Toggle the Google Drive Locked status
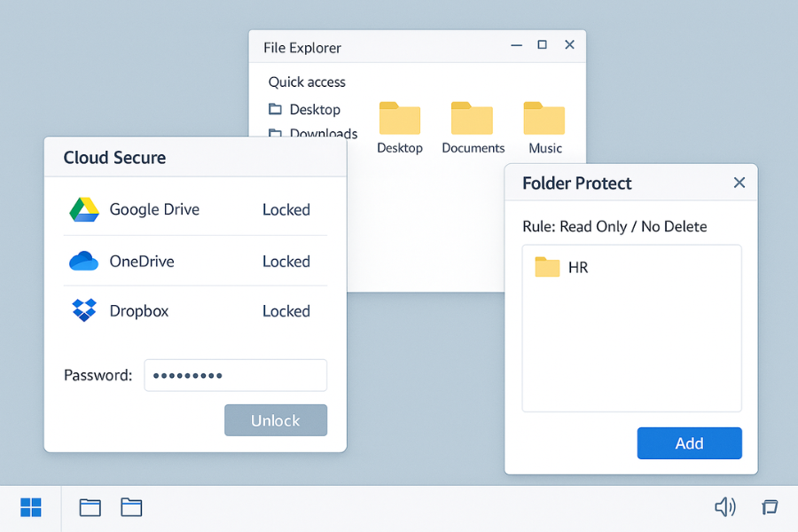 tap(286, 209)
